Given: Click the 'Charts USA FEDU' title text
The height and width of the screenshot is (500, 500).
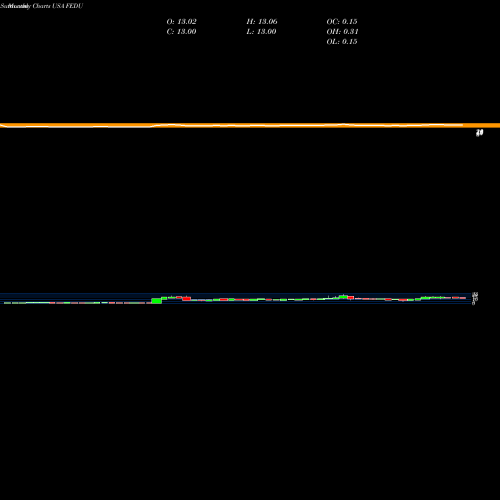Looking at the screenshot, I should click(58, 6).
